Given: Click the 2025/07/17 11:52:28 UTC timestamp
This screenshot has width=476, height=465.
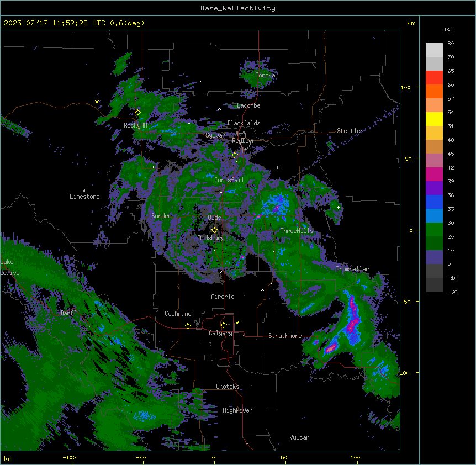Looking at the screenshot, I should point(55,23).
